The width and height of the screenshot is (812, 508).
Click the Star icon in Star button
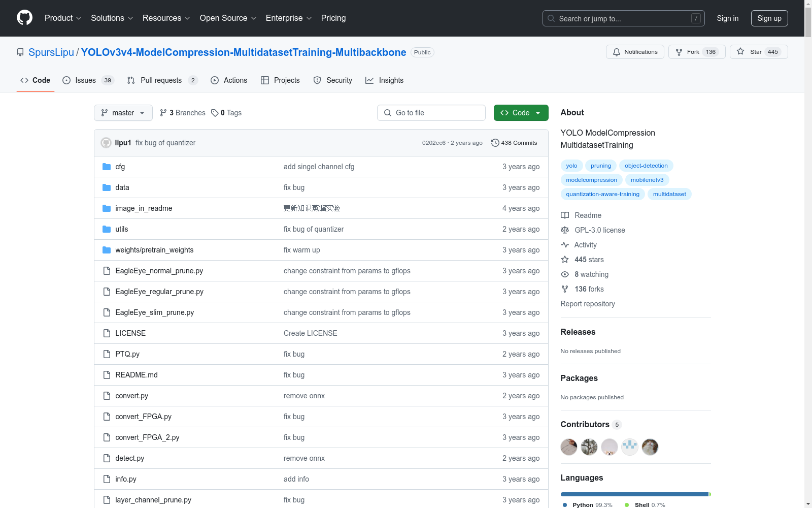pos(740,51)
